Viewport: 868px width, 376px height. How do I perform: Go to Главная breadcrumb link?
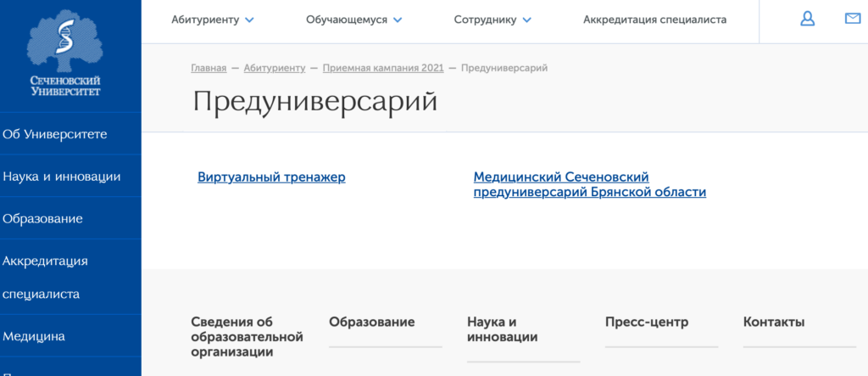point(209,68)
